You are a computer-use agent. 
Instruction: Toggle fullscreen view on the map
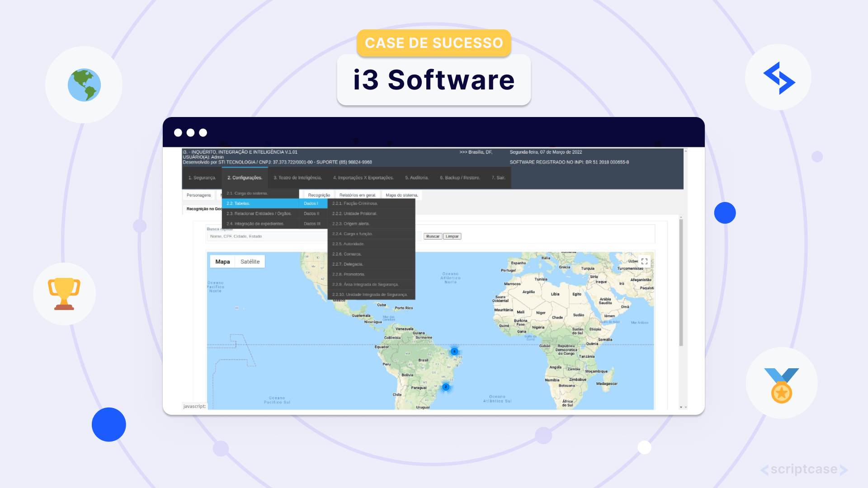pos(644,262)
